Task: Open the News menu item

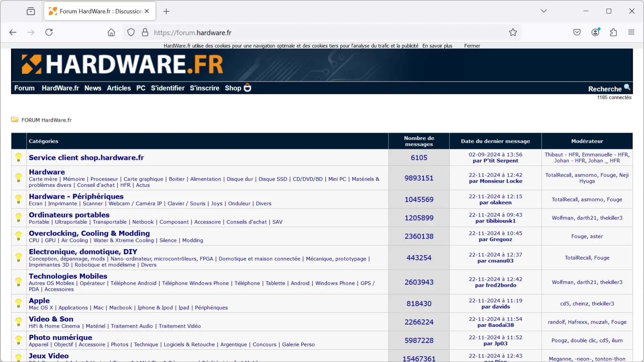Action: 93,88
